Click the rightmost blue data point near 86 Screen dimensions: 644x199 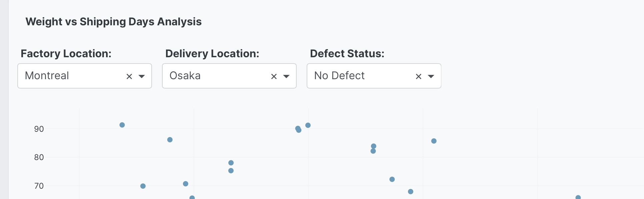click(434, 141)
